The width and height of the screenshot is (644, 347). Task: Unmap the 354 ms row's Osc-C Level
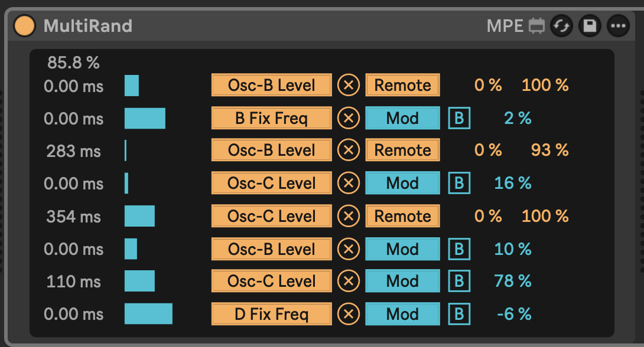[x=349, y=216]
